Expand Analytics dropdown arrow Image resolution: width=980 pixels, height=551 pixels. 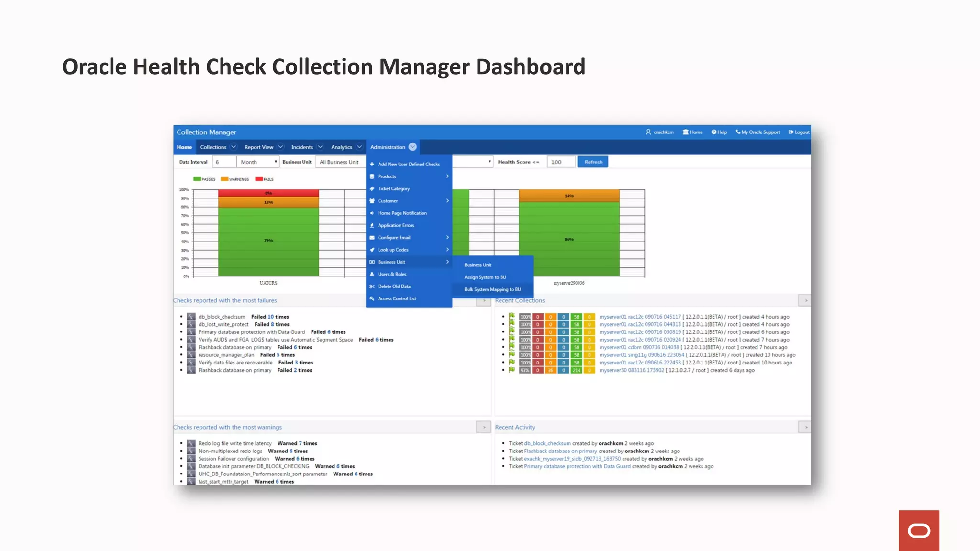click(359, 147)
